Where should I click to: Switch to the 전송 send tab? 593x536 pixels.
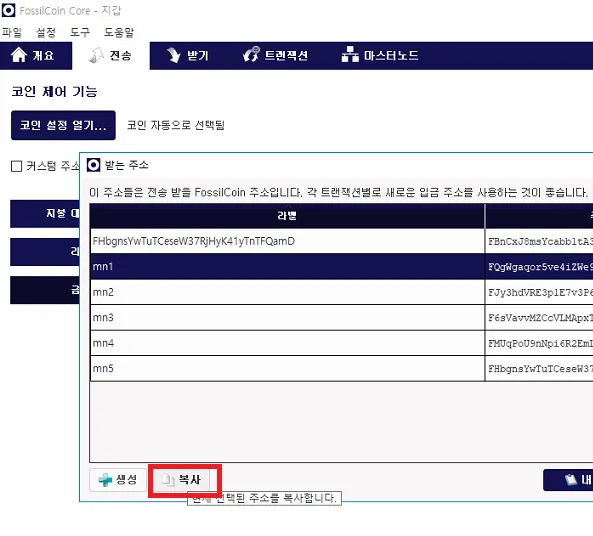(111, 56)
